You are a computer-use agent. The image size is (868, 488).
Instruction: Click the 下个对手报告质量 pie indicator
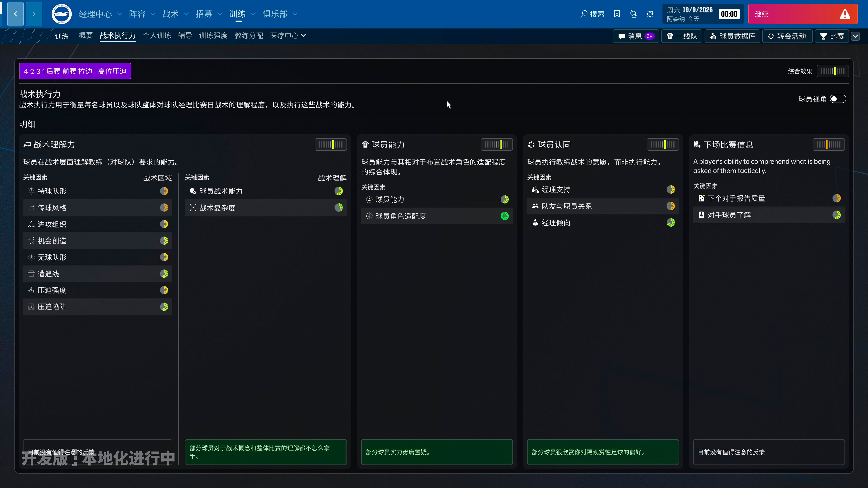pos(837,198)
